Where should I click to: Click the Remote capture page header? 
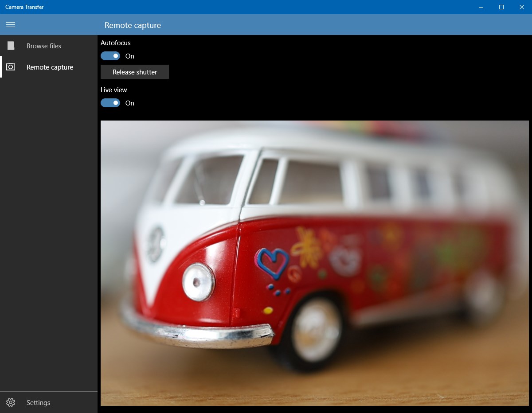point(133,25)
